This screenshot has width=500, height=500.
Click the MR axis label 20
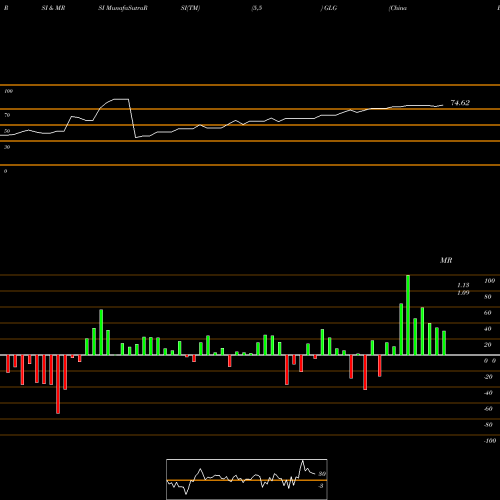488,345
